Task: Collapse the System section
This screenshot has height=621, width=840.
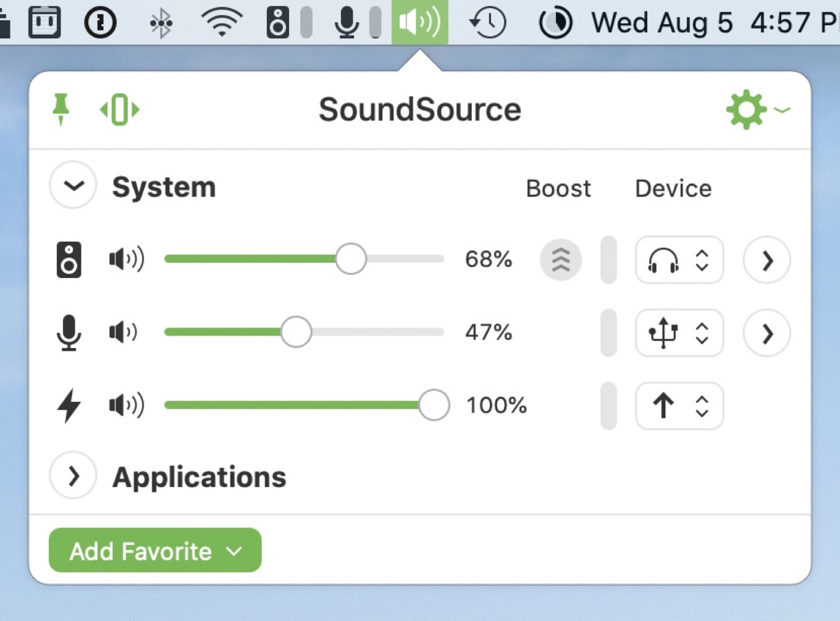Action: pyautogui.click(x=72, y=185)
